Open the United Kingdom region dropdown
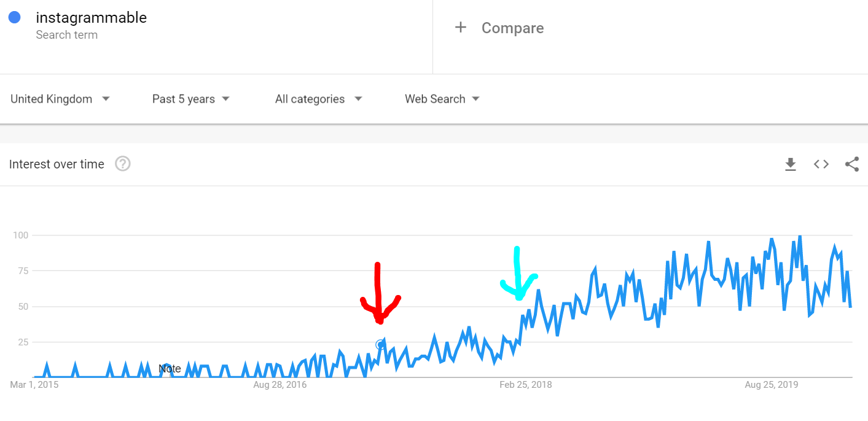This screenshot has width=868, height=421. pos(60,99)
